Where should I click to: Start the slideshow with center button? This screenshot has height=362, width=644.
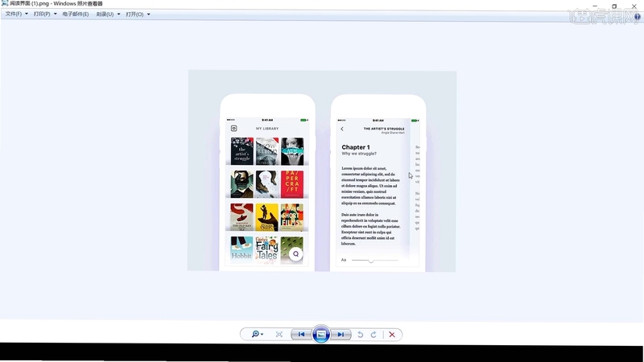[321, 335]
